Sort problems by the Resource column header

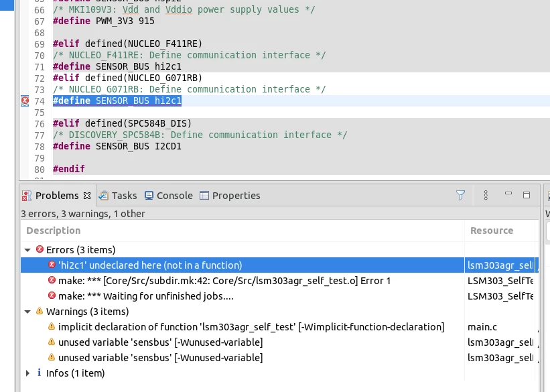pyautogui.click(x=492, y=231)
